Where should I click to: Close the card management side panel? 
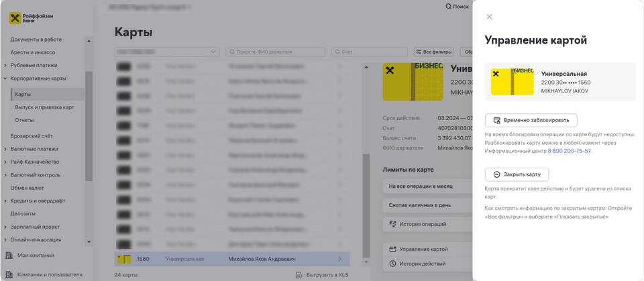(489, 17)
